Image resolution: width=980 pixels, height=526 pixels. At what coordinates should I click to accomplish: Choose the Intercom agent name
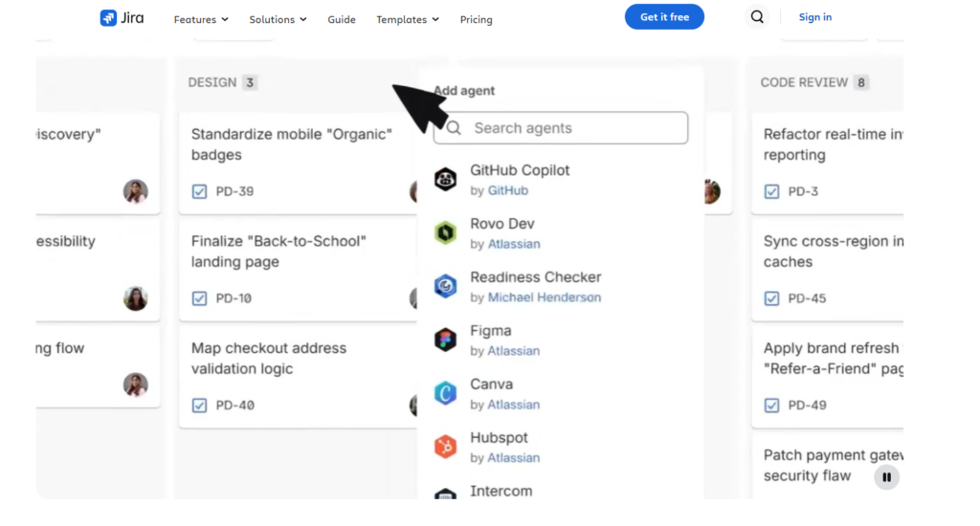501,491
